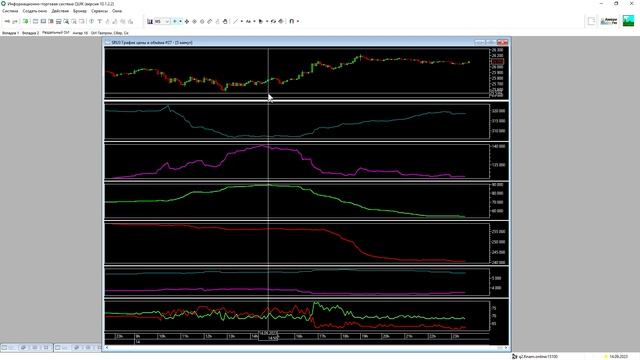The image size is (640, 360).
Task: Click the magnifier icon in the left toolbar
Action: (x=66, y=21)
